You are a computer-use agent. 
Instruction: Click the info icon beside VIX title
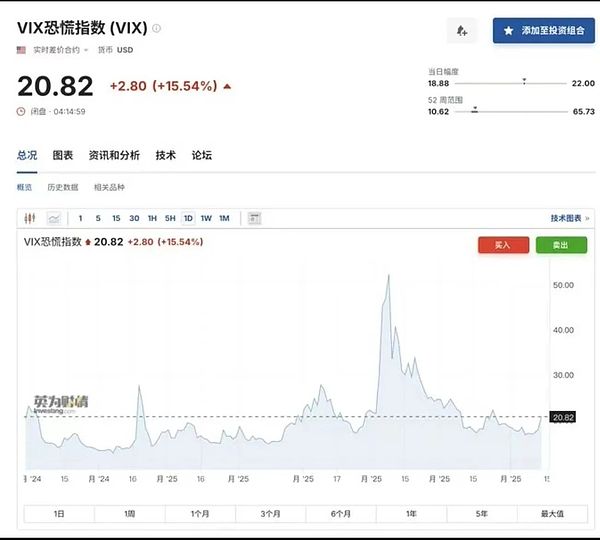pyautogui.click(x=156, y=28)
